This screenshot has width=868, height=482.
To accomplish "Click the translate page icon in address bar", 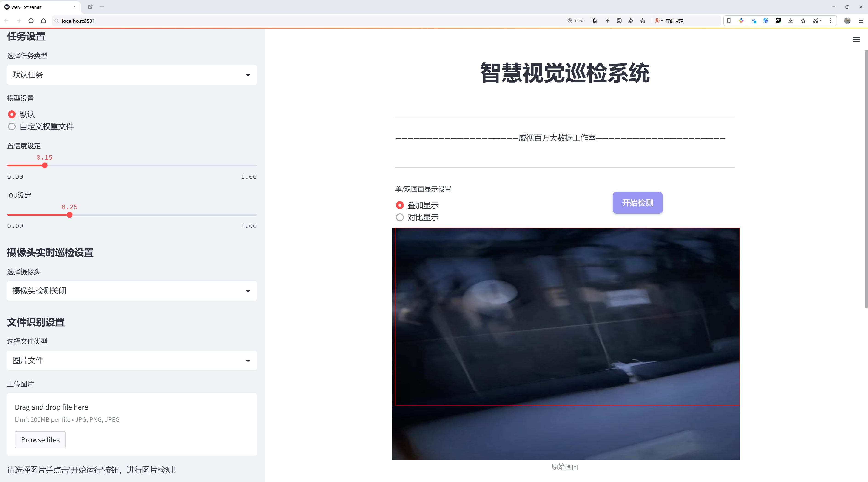I will click(594, 20).
